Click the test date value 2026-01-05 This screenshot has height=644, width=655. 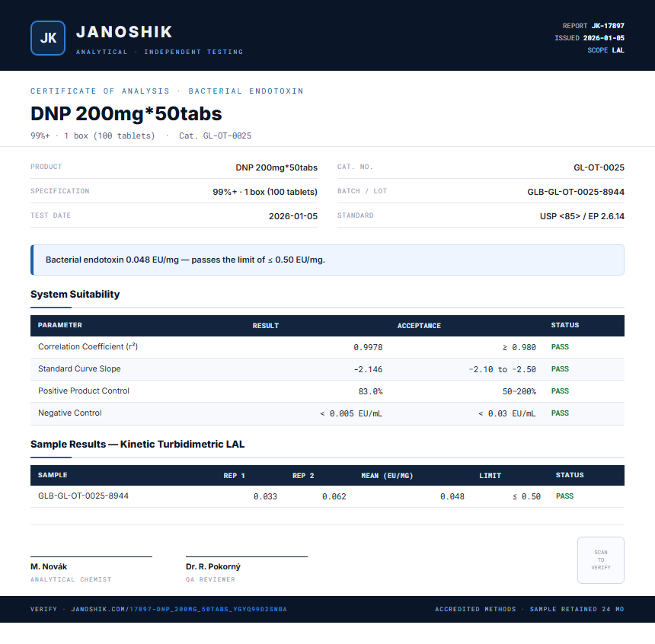pyautogui.click(x=292, y=216)
